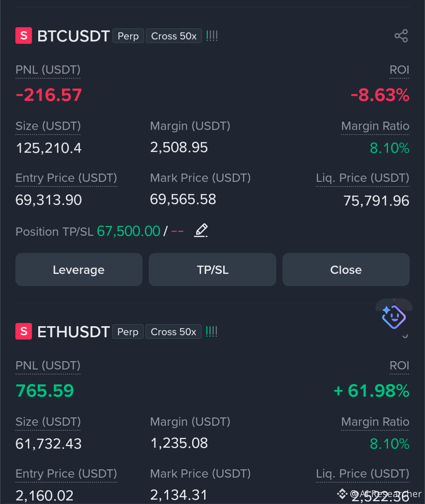Check BTCUSDT ADL indicator bars
Image resolution: width=425 pixels, height=504 pixels.
click(212, 36)
